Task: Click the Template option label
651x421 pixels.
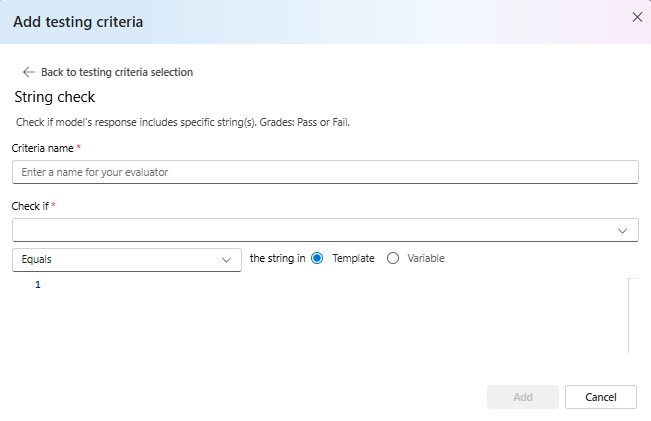Action: coord(353,258)
